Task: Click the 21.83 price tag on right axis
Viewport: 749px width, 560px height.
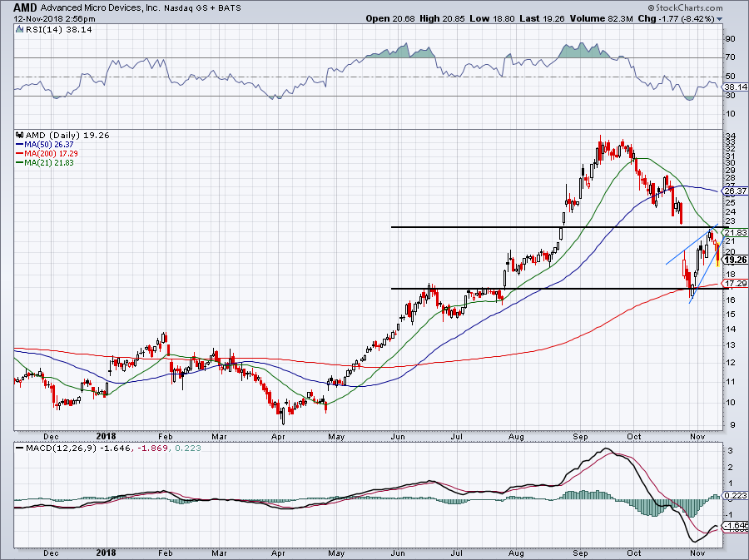Action: [736, 232]
